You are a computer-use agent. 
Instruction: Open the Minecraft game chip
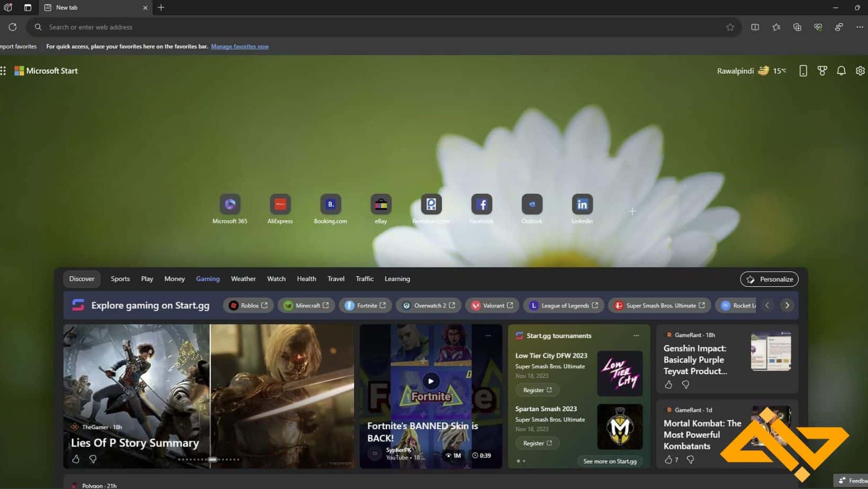click(306, 305)
